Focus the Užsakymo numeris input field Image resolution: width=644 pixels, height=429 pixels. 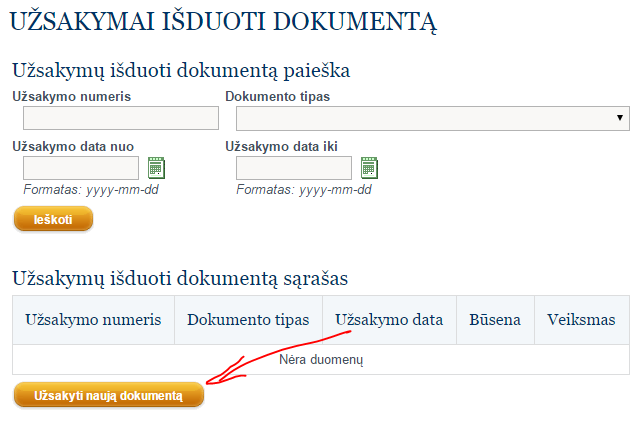[x=121, y=118]
